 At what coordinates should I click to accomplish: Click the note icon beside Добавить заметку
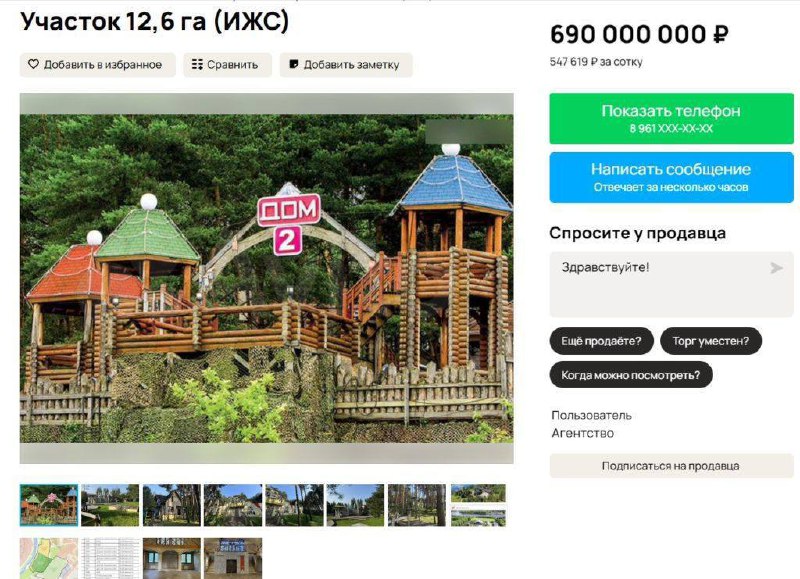pos(294,64)
